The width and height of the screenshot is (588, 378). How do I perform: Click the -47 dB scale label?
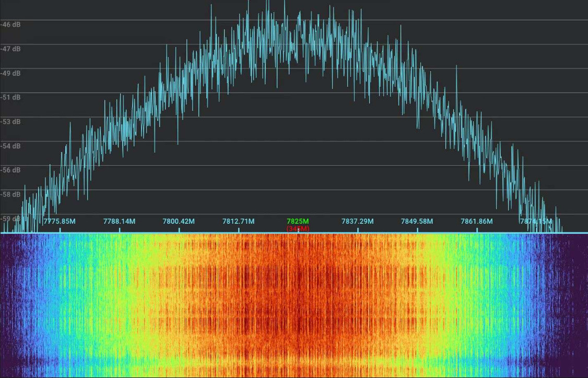[10, 49]
